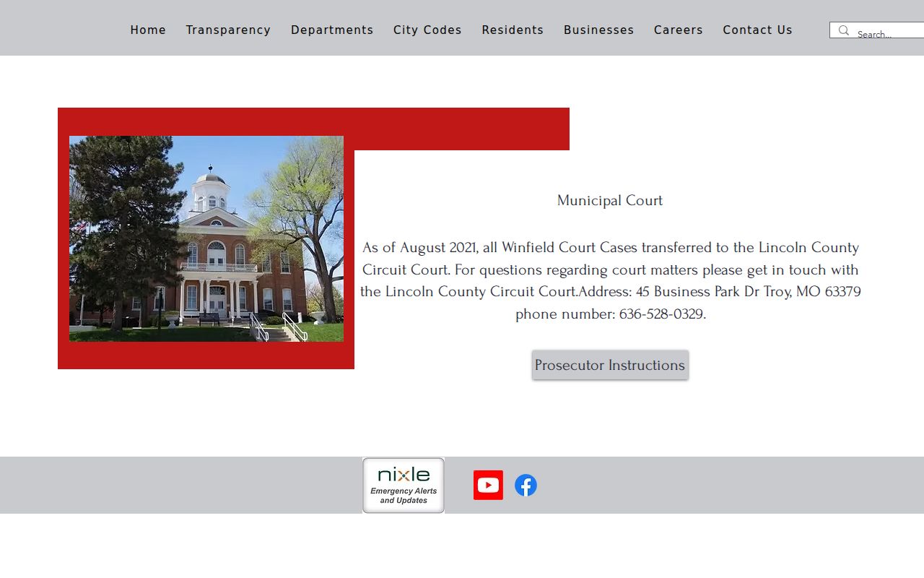Open the Contact Us page
Viewport: 924px width, 578px height.
757,30
